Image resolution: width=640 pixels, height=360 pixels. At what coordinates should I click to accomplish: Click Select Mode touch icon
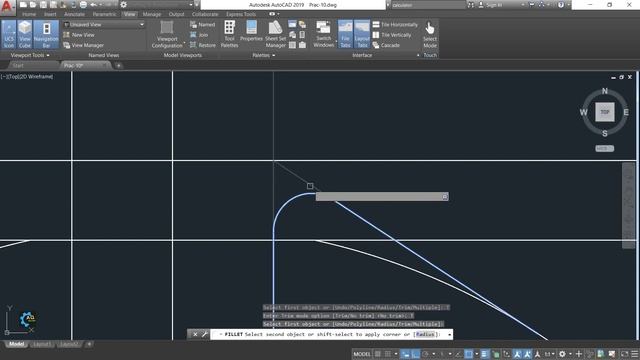[x=430, y=34]
